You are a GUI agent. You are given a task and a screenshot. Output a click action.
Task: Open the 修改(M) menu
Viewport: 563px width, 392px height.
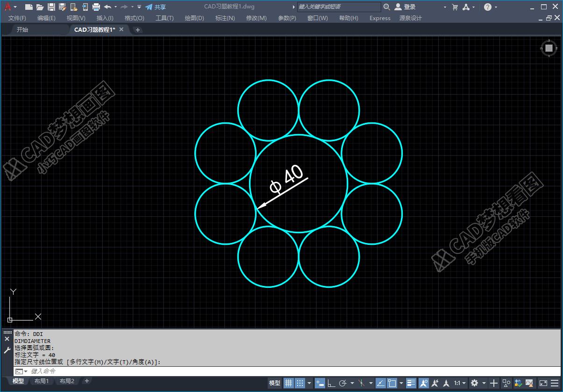coord(256,18)
